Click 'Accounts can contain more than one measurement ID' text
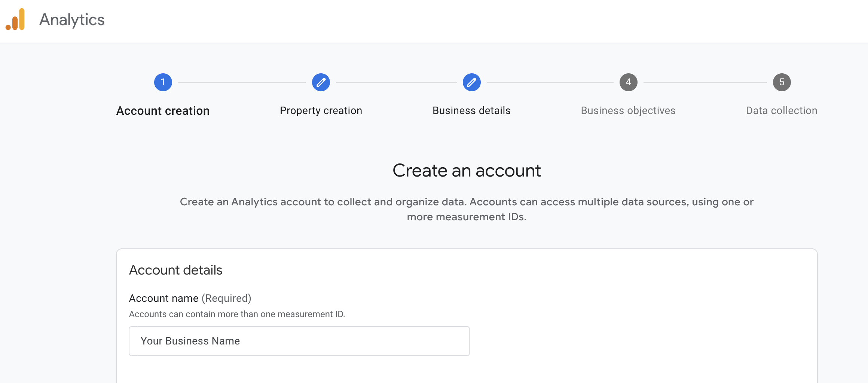868x383 pixels. (x=237, y=314)
